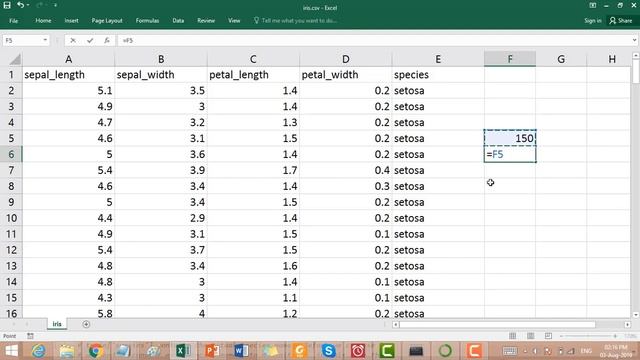Click cell A15 with value 4.3
Viewport: 640px width, 360px height.
tap(69, 298)
